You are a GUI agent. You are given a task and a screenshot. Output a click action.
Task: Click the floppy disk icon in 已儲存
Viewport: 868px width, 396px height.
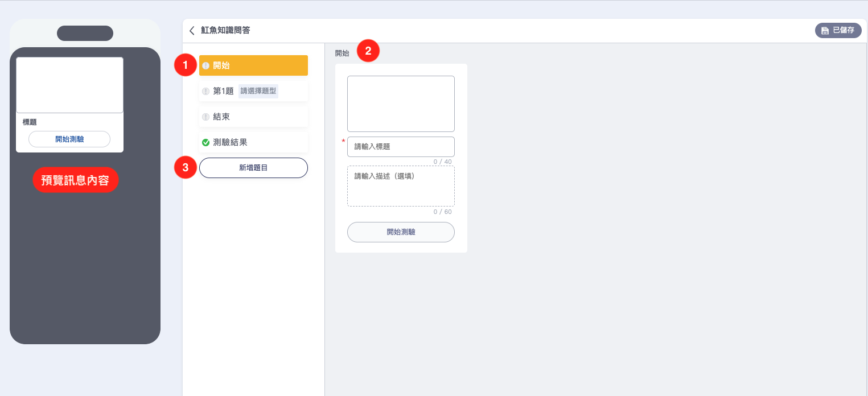pyautogui.click(x=825, y=31)
